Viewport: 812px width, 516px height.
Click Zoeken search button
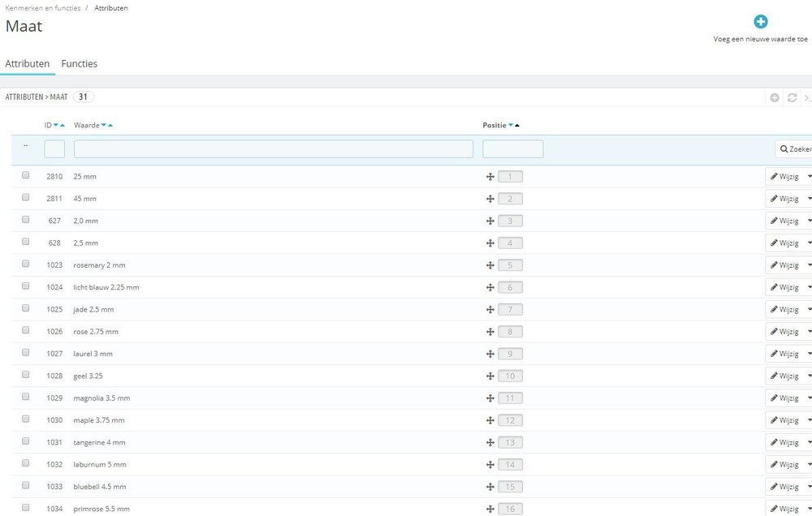794,149
